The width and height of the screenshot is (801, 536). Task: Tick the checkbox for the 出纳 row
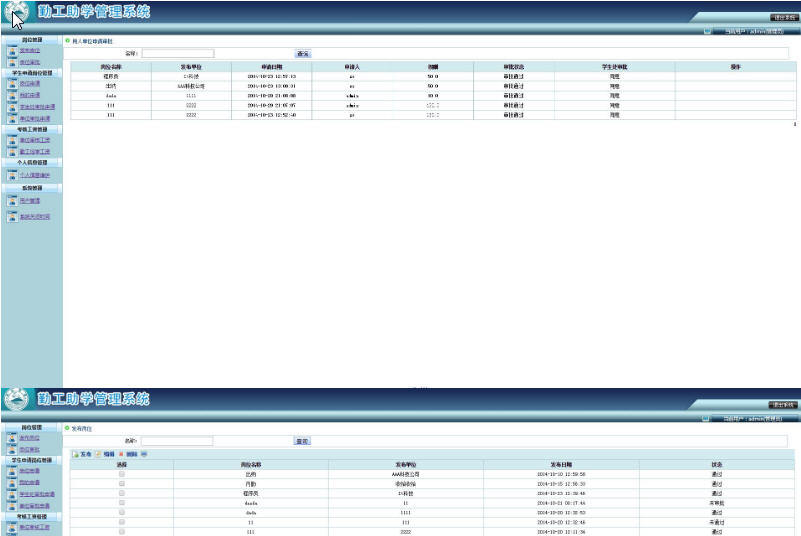[122, 474]
